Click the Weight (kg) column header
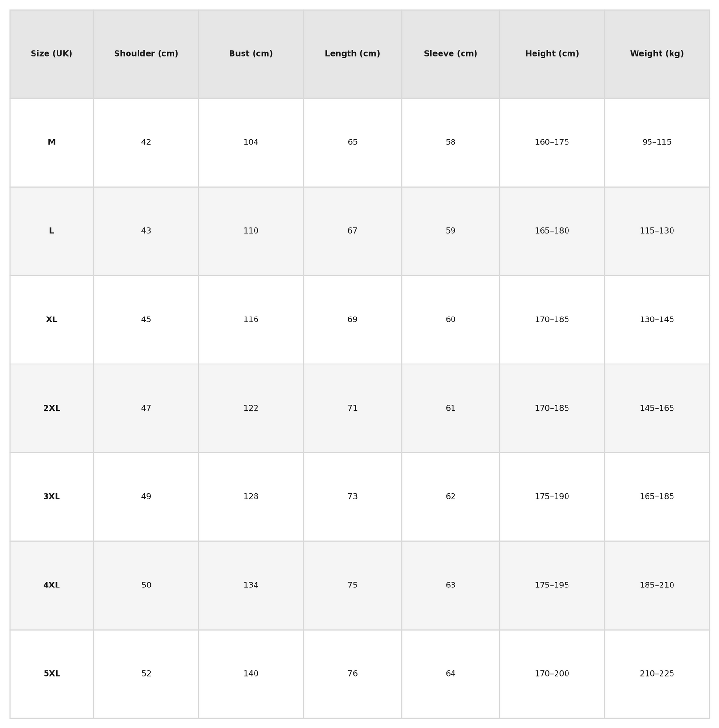This screenshot has height=728, width=719. click(657, 54)
